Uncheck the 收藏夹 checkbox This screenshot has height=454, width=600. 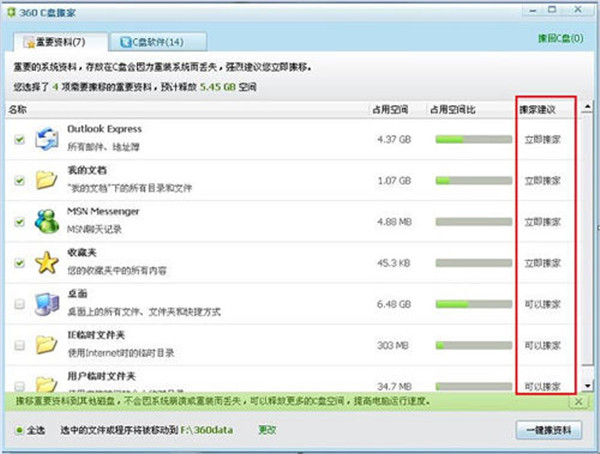point(20,264)
